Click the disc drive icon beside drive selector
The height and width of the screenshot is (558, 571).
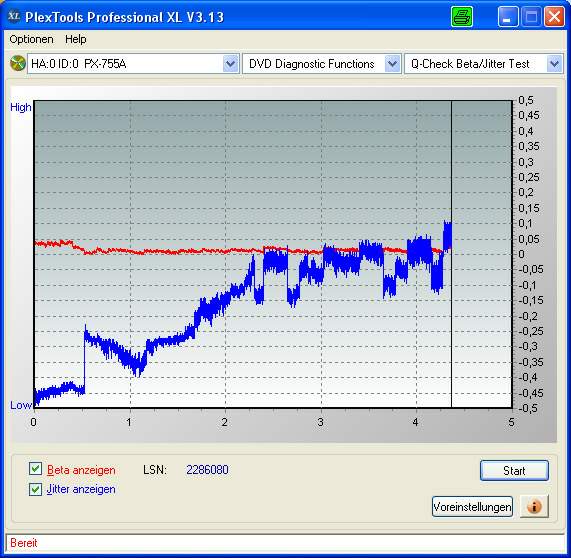coord(17,63)
